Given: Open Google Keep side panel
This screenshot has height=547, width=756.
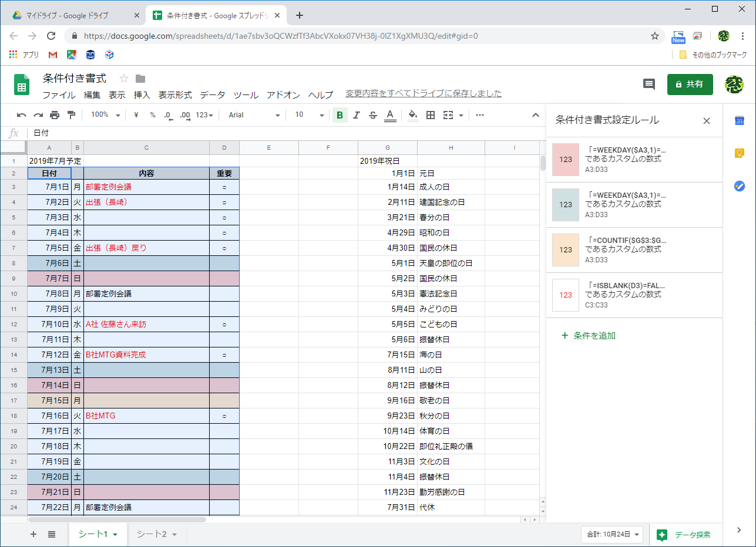Looking at the screenshot, I should click(x=740, y=153).
